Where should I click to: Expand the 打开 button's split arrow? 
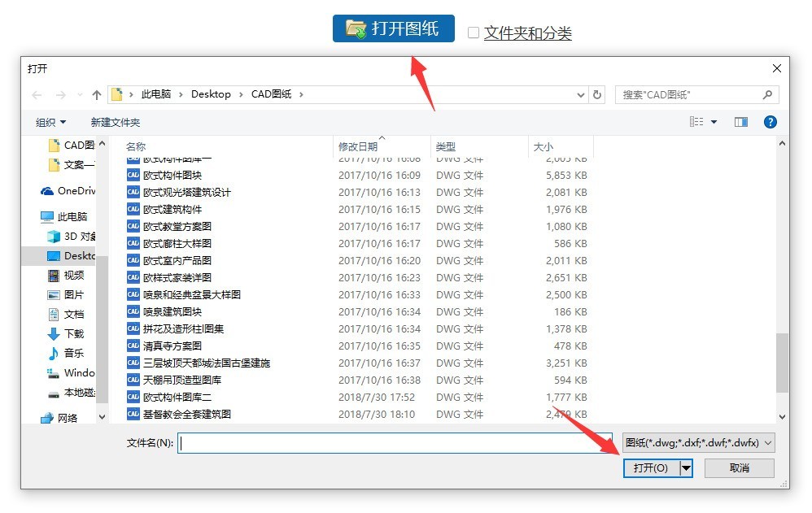coord(686,468)
